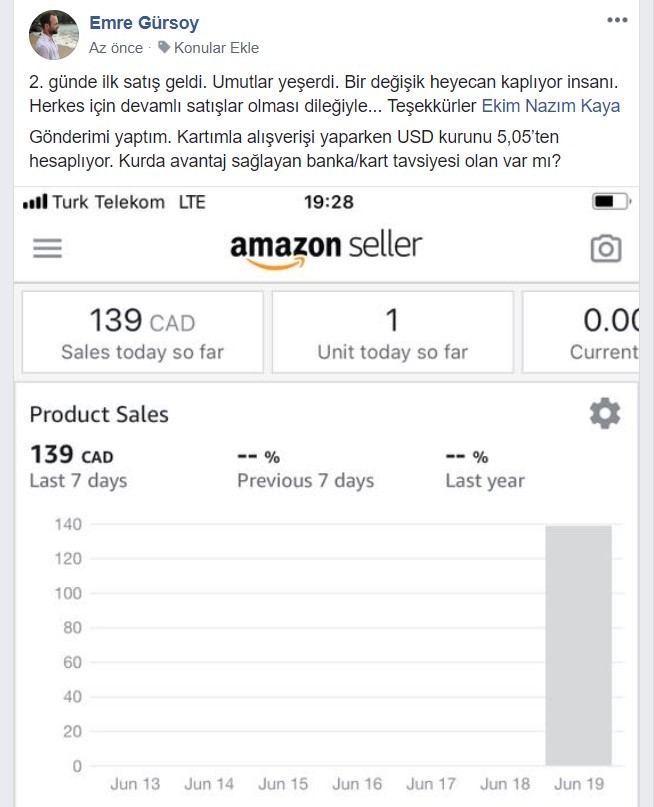Click the amazon seller logo
Viewport: 654px width, 807px height.
326,250
